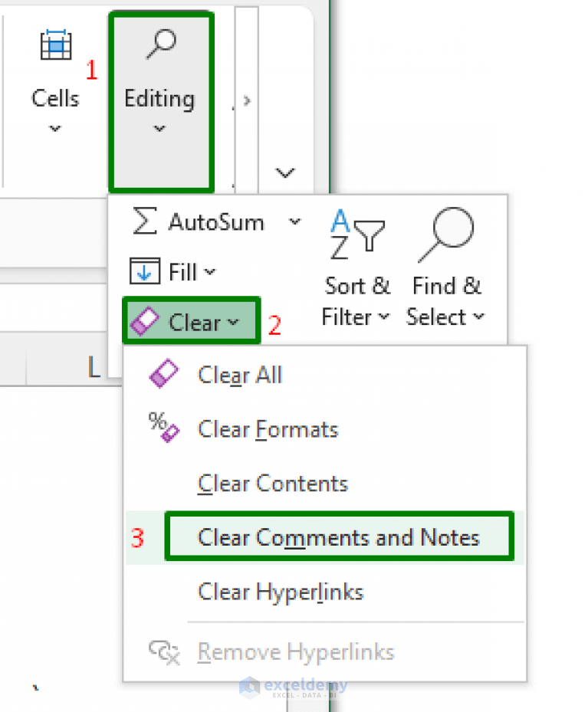The image size is (588, 712).
Task: Click the AutoSum sigma icon
Action: [143, 221]
